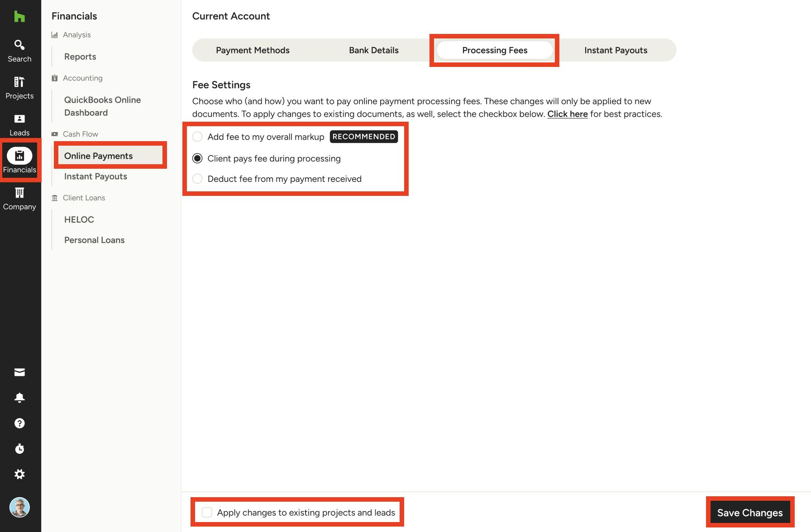
Task: Choose Deduct fee from my payment received
Action: point(197,179)
